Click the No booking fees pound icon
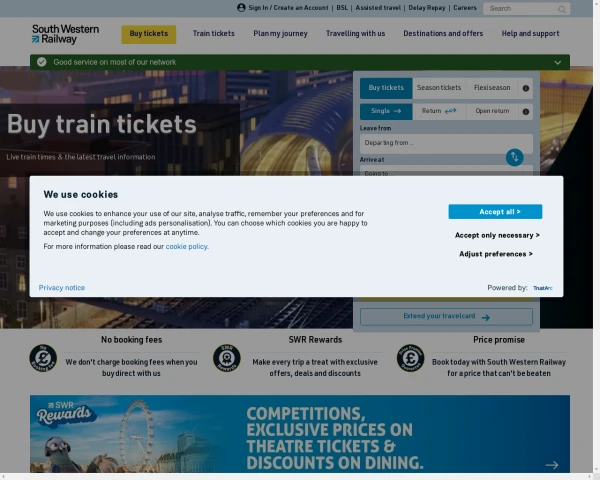Screen dimensions: 600x480 43,358
